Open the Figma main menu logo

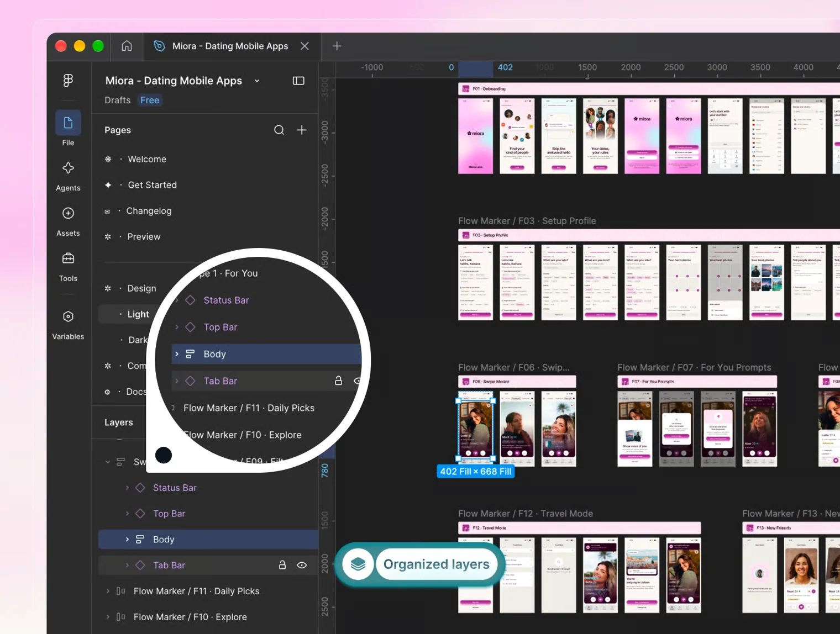tap(68, 81)
